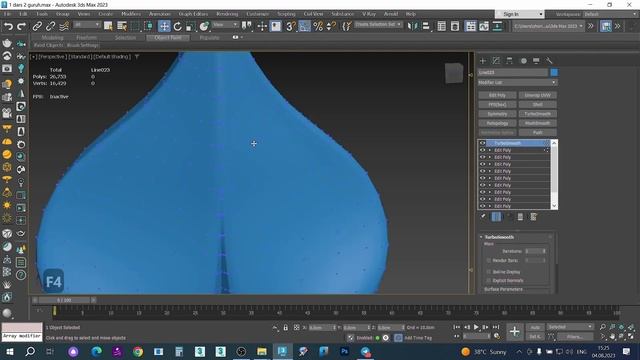Open the Rendering menu
This screenshot has height=360, width=640.
[x=227, y=14]
